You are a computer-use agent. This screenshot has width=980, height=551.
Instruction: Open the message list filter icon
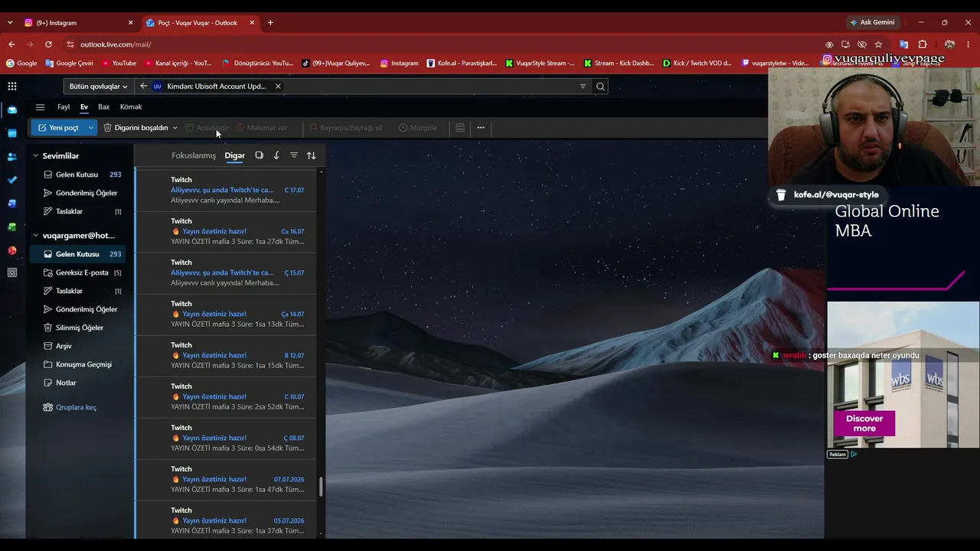pyautogui.click(x=294, y=155)
